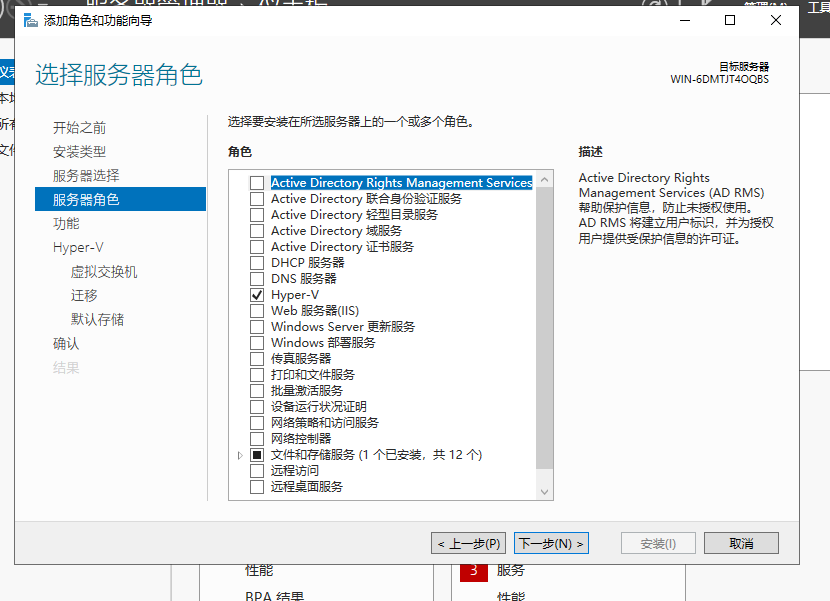
Task: Open 迁移 sub-step
Action: (84, 295)
